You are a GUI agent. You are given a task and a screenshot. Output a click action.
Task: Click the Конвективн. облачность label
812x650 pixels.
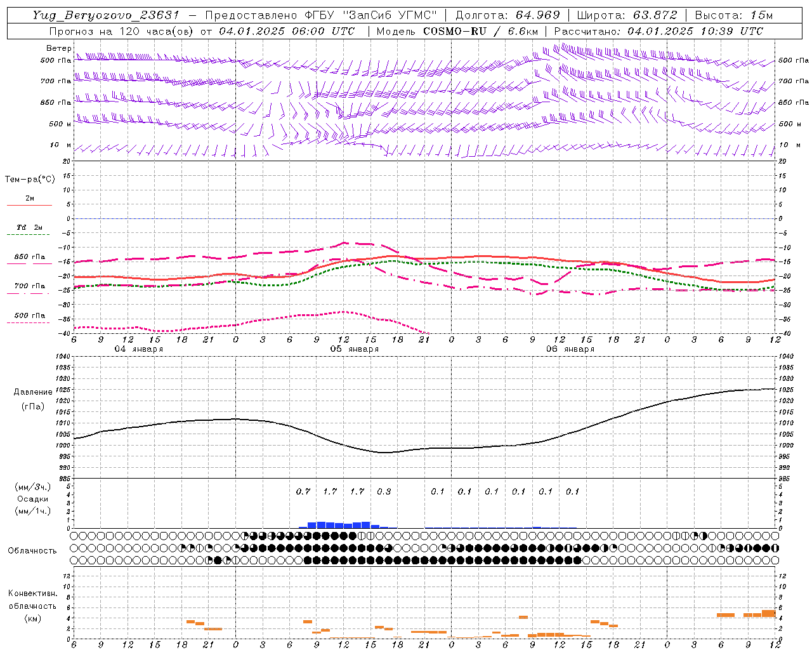[x=32, y=600]
